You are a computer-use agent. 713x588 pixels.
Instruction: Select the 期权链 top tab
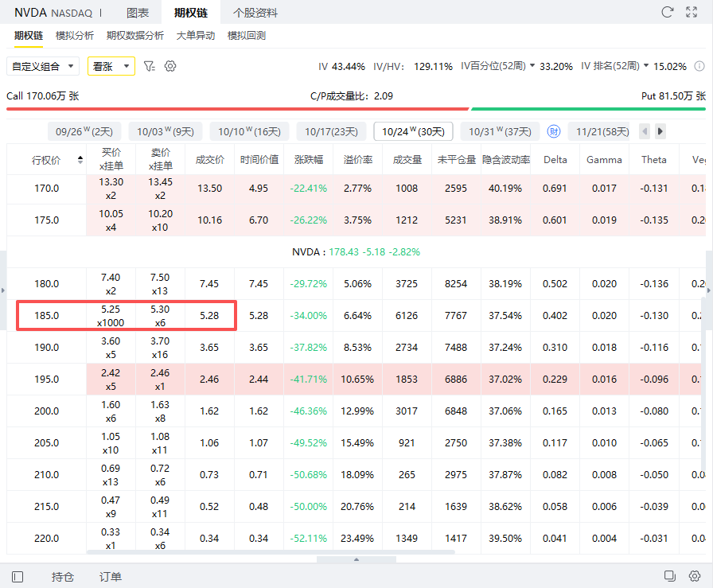click(x=190, y=13)
